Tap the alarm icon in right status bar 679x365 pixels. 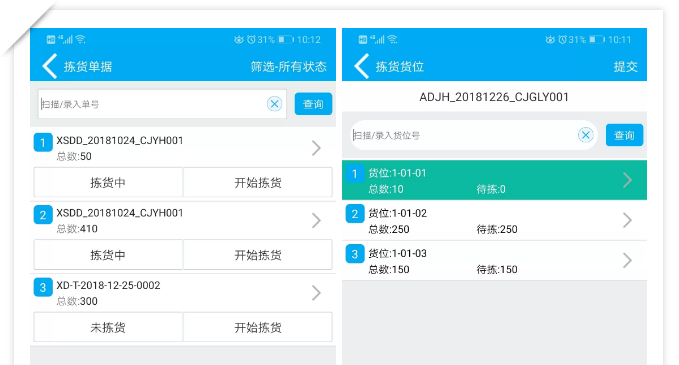coord(563,39)
